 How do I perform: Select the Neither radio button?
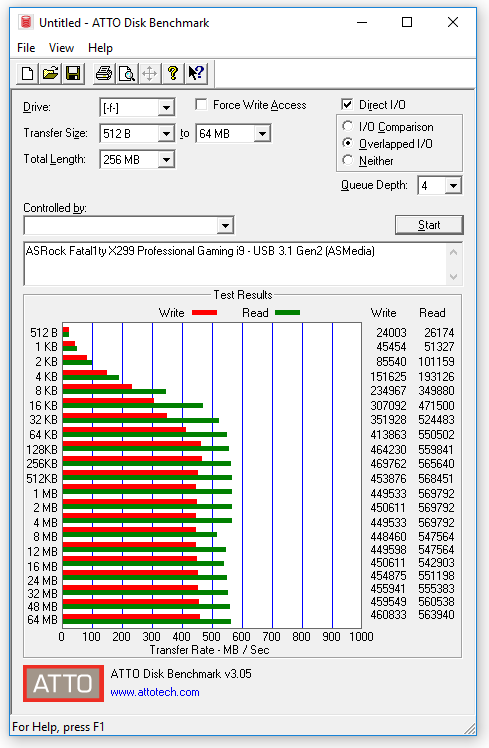tap(348, 160)
